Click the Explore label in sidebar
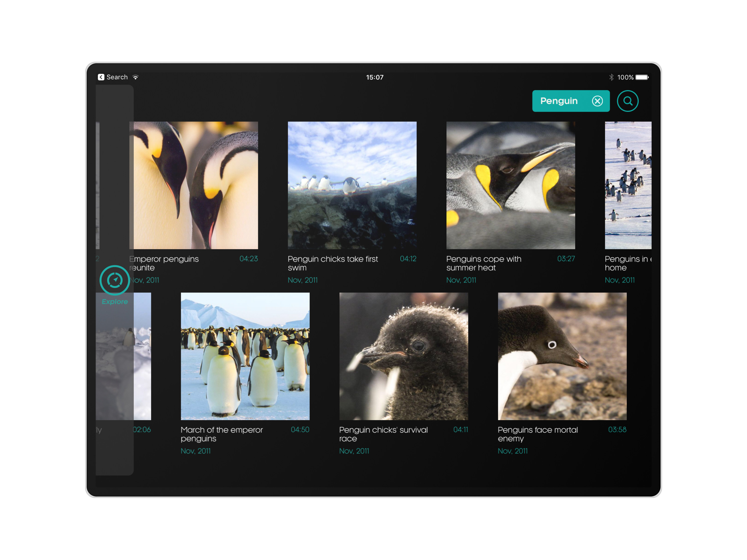 115,301
